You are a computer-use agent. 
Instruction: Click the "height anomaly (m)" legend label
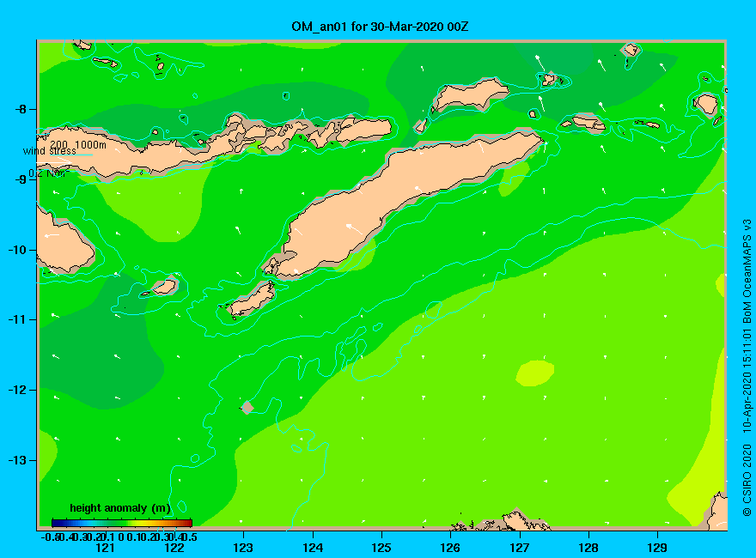click(120, 508)
